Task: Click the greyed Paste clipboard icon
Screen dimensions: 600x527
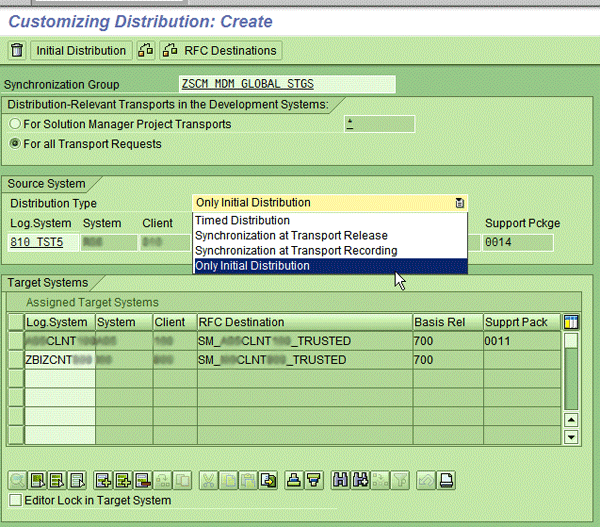Action: [249, 480]
